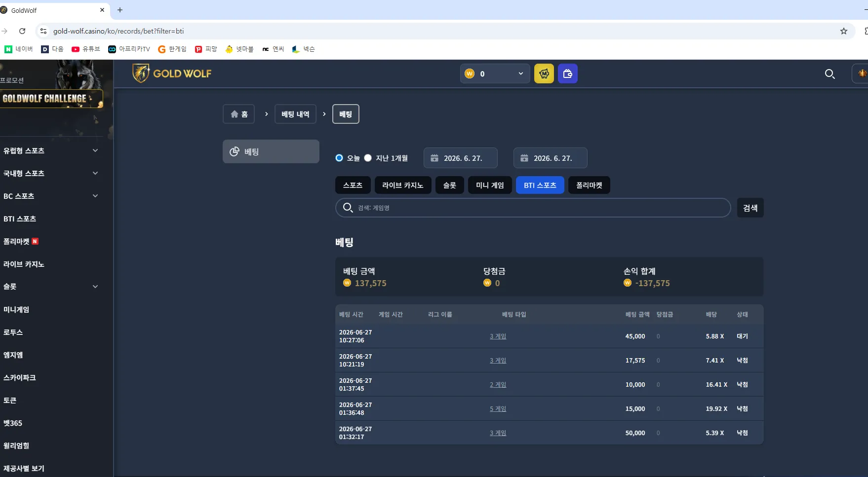Bookmark this page with the star icon
The image size is (868, 477).
tap(844, 31)
